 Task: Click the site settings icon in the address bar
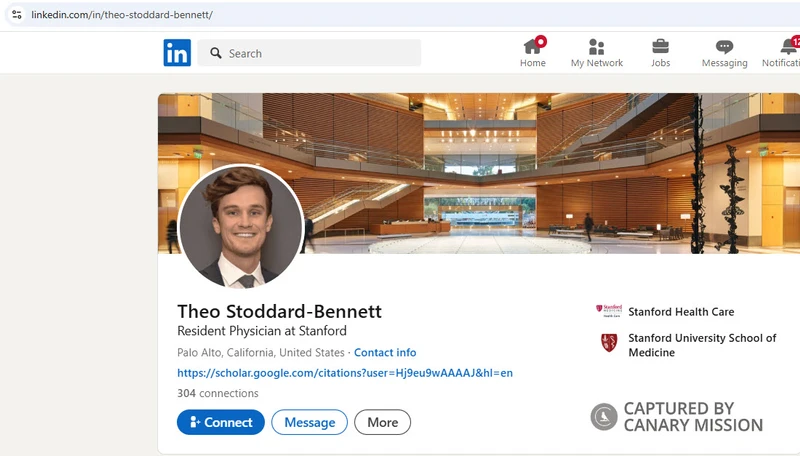tap(17, 14)
